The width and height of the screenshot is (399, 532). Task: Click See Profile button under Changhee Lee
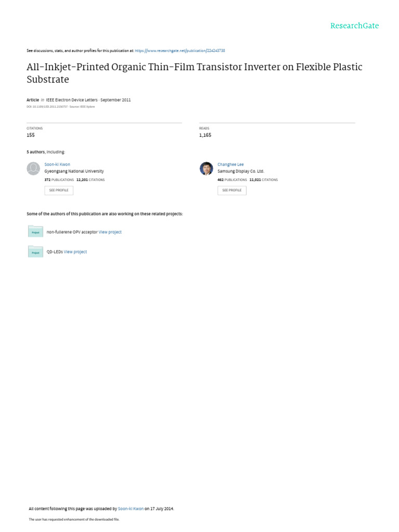tap(232, 191)
